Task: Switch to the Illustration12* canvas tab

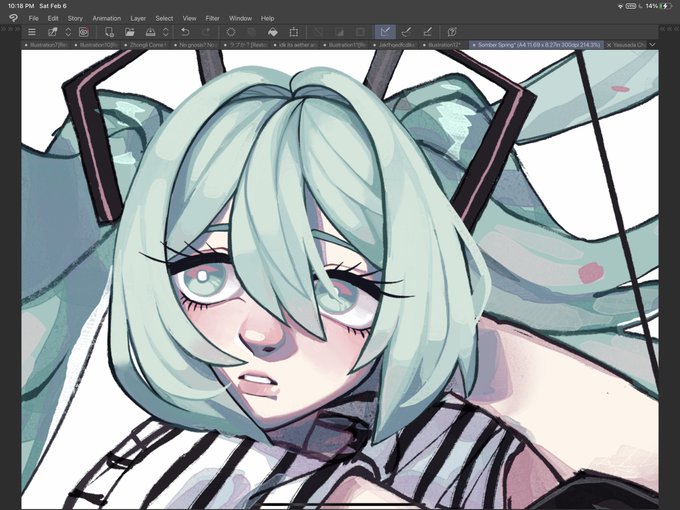Action: pyautogui.click(x=444, y=45)
